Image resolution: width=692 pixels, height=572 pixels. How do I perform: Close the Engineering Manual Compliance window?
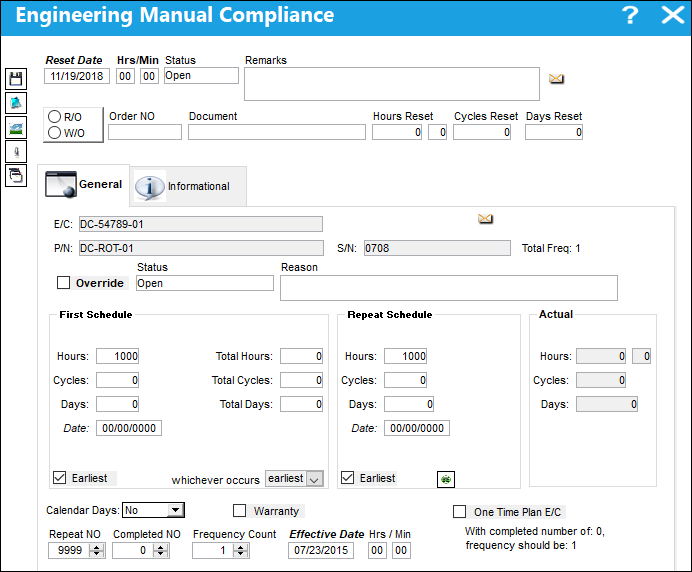[x=673, y=15]
